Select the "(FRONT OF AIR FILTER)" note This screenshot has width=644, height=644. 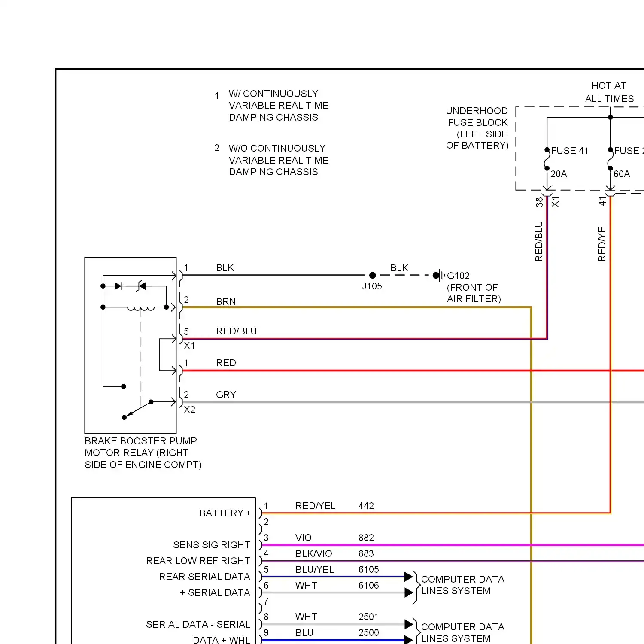tap(474, 293)
